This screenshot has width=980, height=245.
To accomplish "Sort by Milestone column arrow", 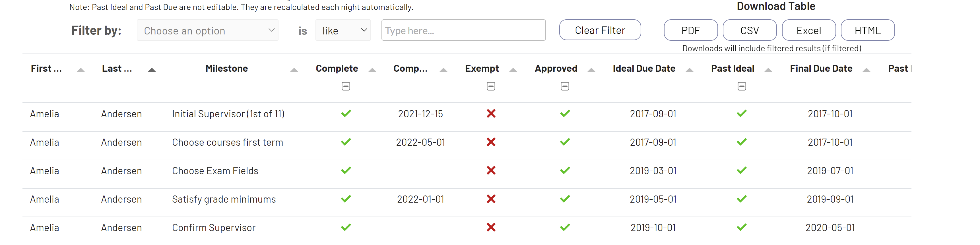I will 294,70.
